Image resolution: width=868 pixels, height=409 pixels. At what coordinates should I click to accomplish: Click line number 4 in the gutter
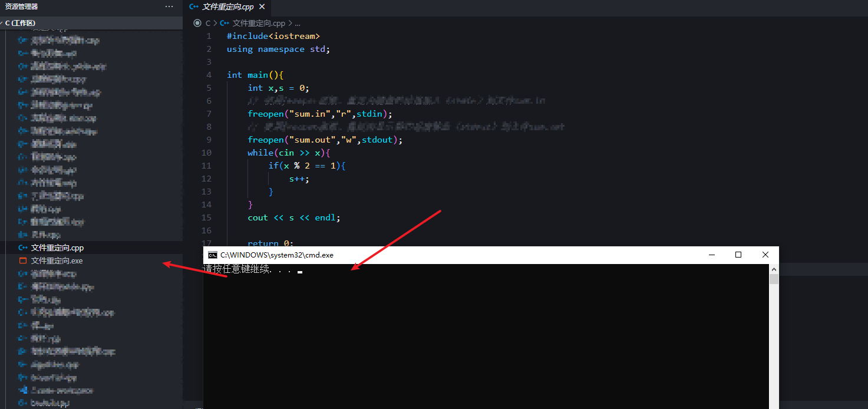coord(209,75)
